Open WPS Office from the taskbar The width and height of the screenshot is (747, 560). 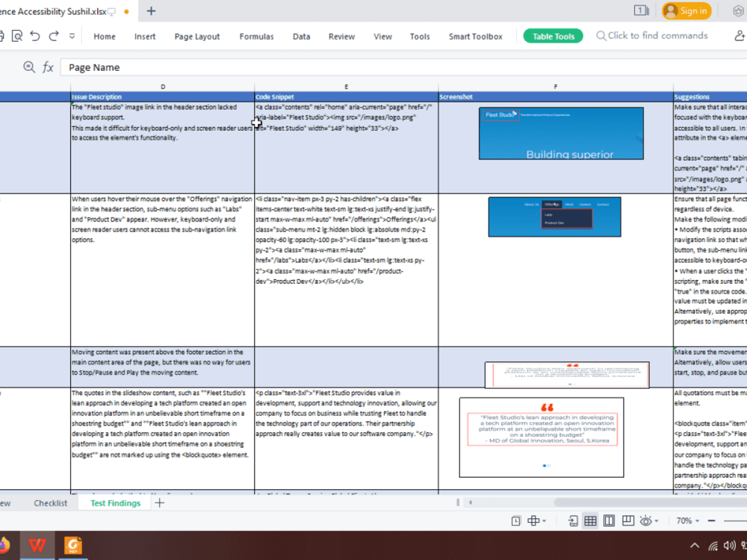coord(37,545)
